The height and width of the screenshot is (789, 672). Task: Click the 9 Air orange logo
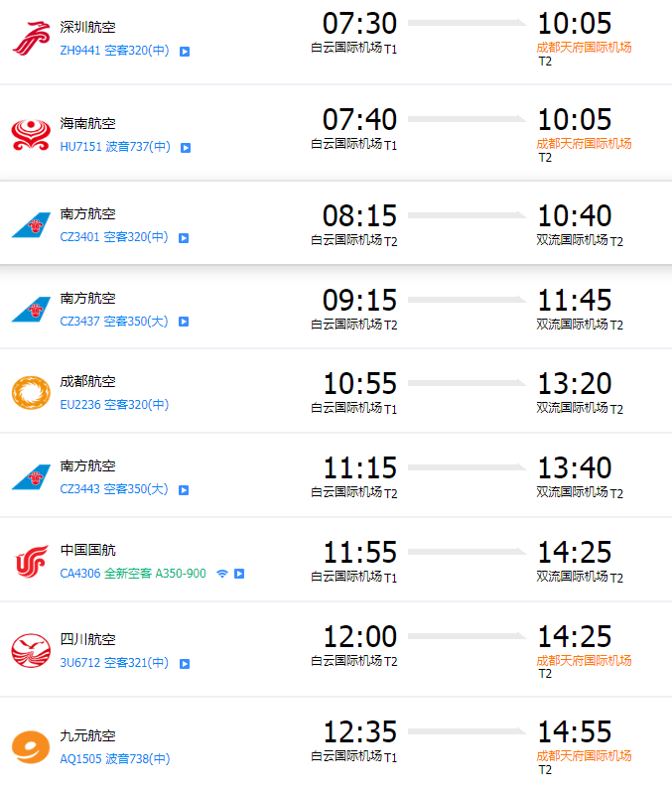[31, 746]
